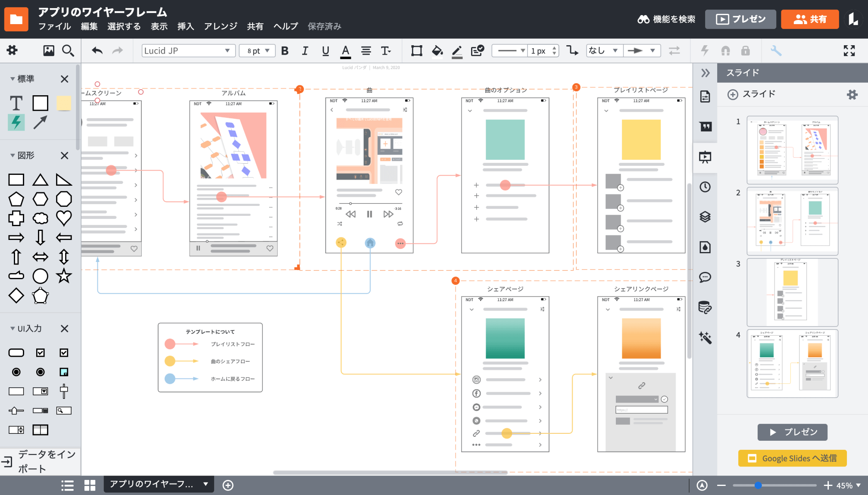The height and width of the screenshot is (495, 868).
Task: Open the history clock panel icon
Action: pyautogui.click(x=705, y=187)
